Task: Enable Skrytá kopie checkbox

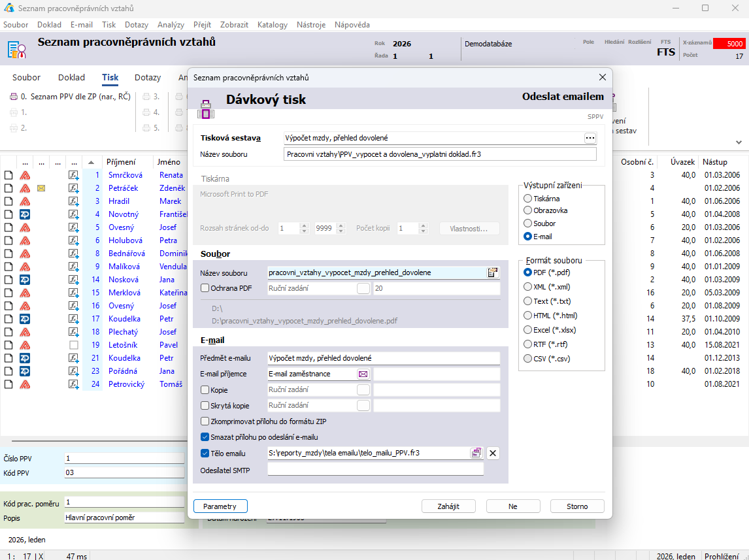Action: (x=205, y=406)
